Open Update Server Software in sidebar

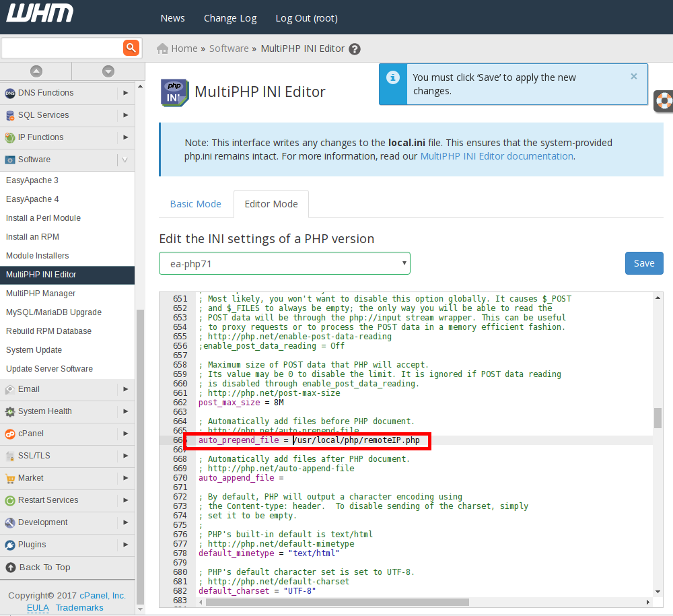(49, 369)
